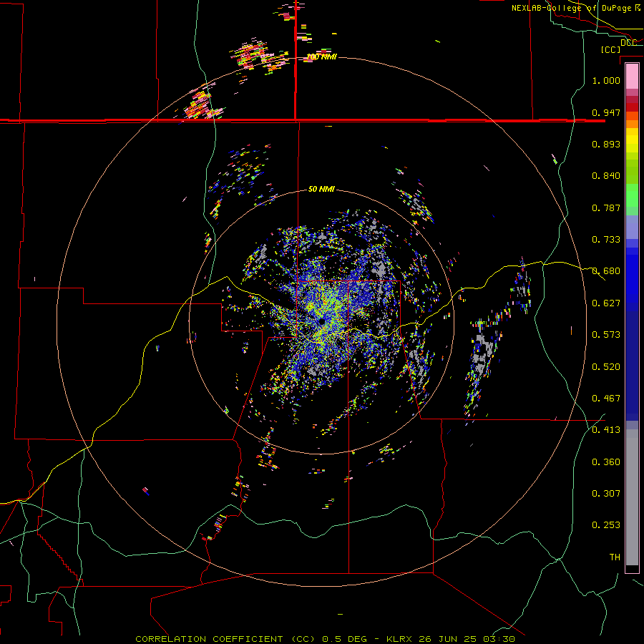Click the 0.467 legend value
Image resolution: width=644 pixels, height=644 pixels.
point(606,399)
